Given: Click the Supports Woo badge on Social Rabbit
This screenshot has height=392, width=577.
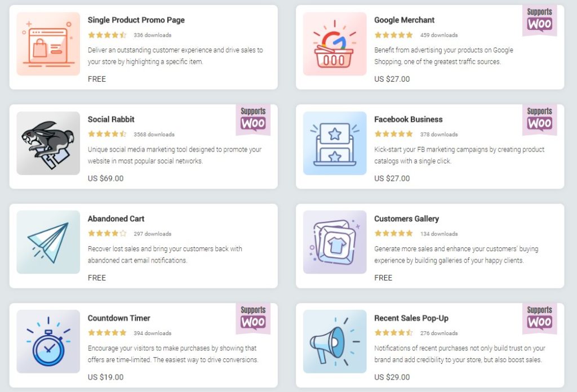Looking at the screenshot, I should 253,119.
